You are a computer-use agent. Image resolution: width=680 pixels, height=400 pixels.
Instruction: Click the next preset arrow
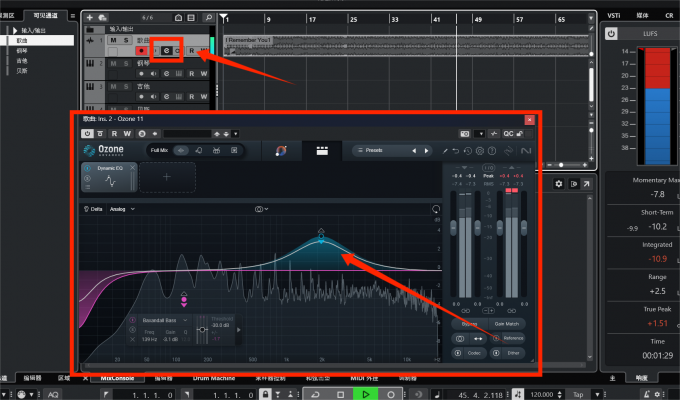click(x=426, y=151)
